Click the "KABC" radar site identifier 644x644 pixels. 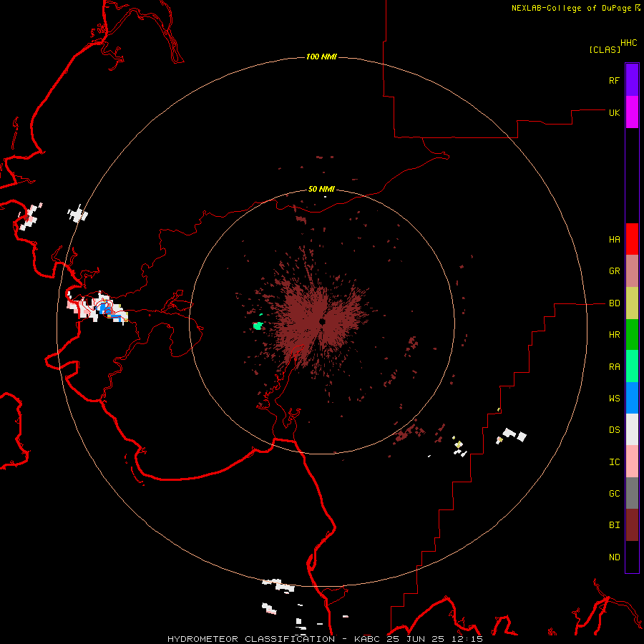(x=368, y=639)
